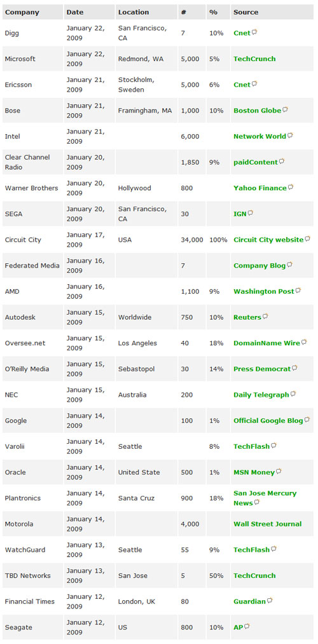Open the Wall Street Journal link for Motorola
318x644 pixels.
268,524
